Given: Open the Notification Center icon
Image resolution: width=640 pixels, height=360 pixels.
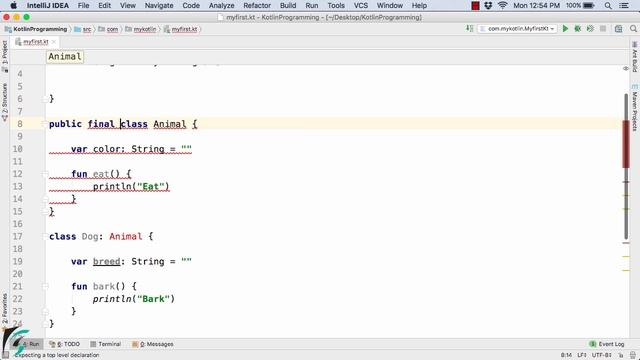Looking at the screenshot, I should 624,5.
